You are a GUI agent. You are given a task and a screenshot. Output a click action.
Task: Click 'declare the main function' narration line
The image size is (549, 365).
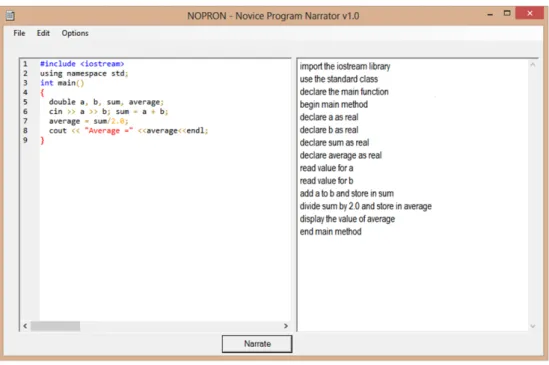(344, 92)
